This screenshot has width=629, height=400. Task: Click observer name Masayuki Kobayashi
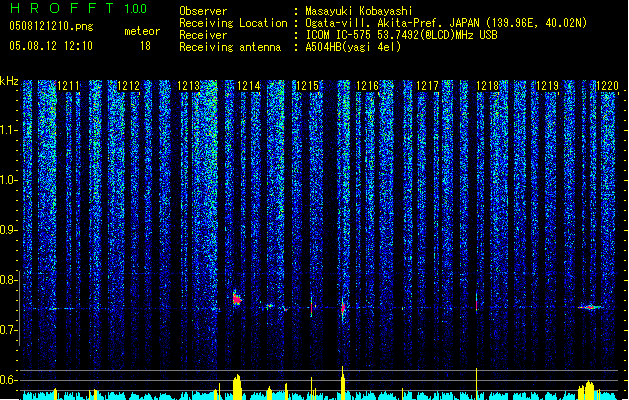pyautogui.click(x=358, y=11)
